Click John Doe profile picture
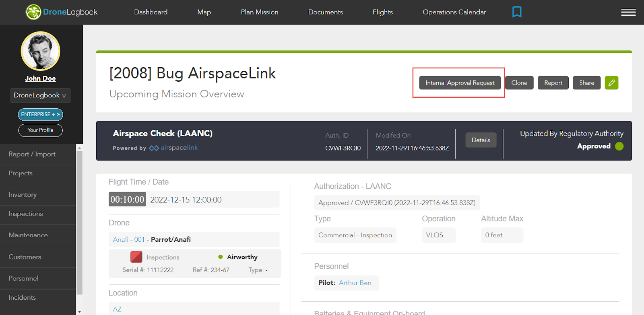This screenshot has height=315, width=644. (x=40, y=51)
